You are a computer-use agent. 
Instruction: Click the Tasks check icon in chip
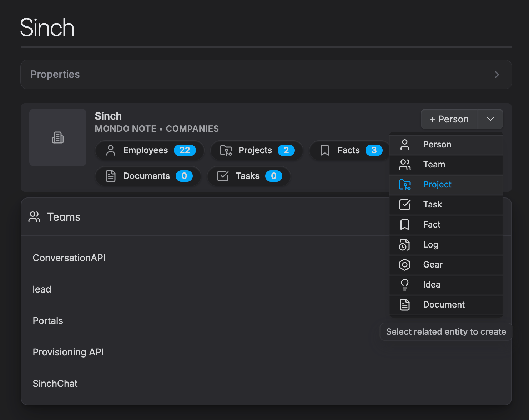pos(223,176)
